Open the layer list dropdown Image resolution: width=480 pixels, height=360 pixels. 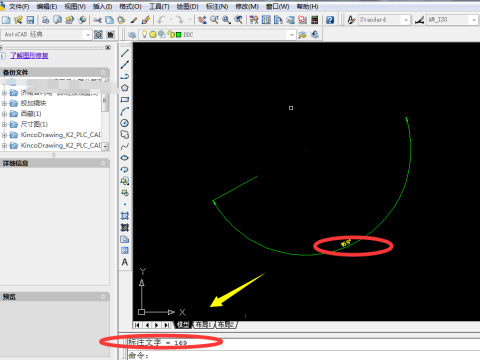pyautogui.click(x=292, y=35)
